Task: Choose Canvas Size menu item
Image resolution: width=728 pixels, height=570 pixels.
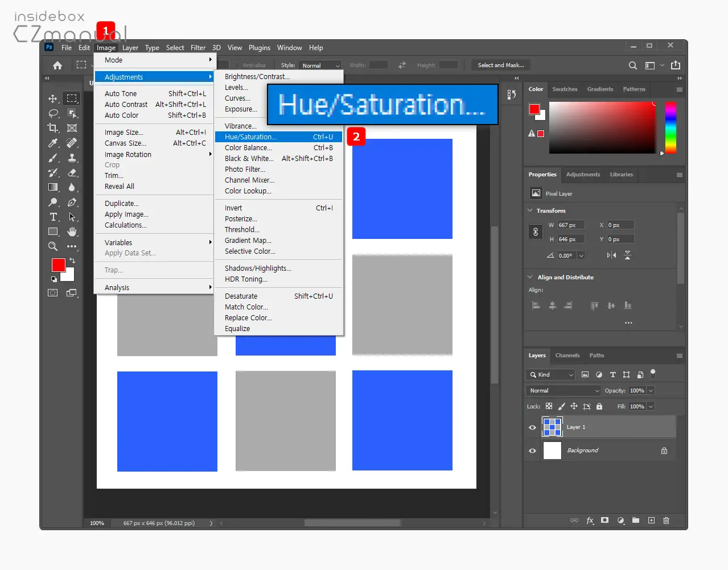Action: (154, 143)
